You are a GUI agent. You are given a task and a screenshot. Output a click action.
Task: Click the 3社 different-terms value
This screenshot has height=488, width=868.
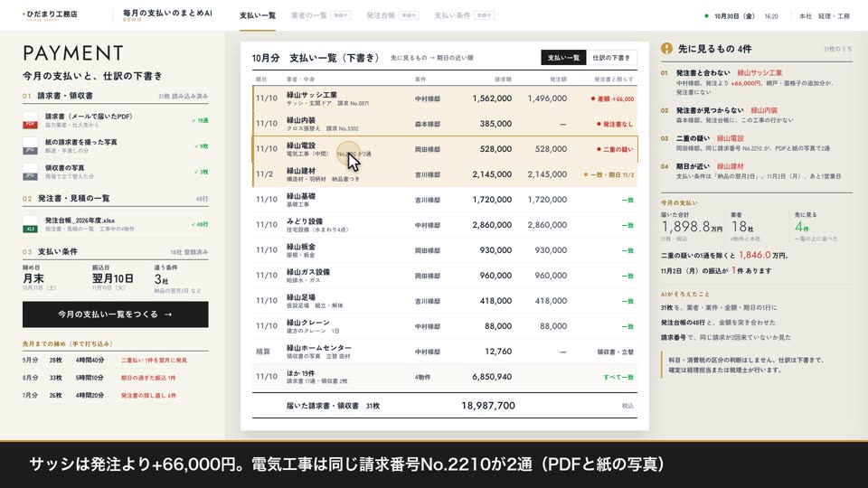pyautogui.click(x=161, y=279)
